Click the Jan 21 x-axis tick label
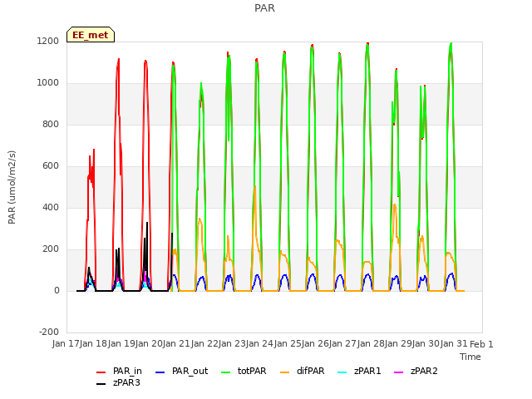Viewport: 532px width, 399px height. (x=176, y=343)
